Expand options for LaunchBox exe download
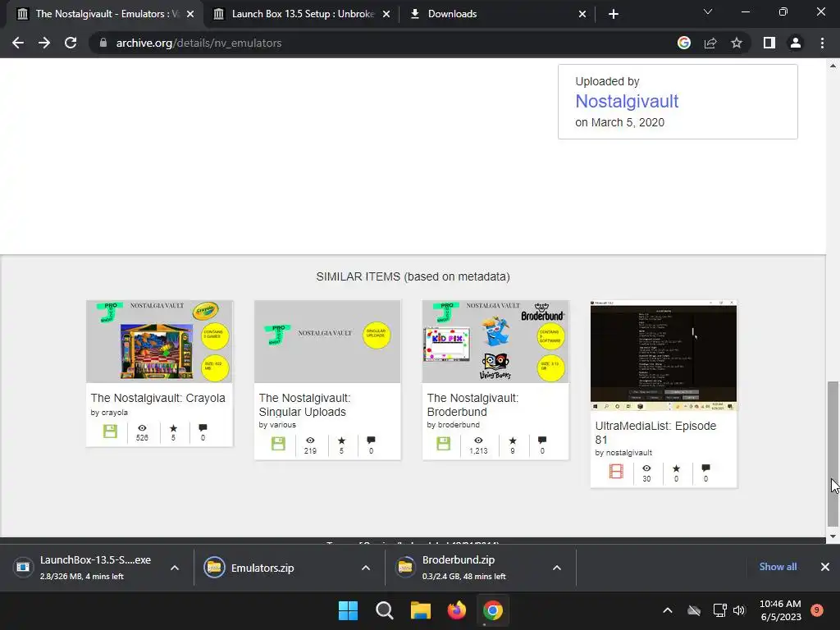The height and width of the screenshot is (630, 840). coord(175,568)
